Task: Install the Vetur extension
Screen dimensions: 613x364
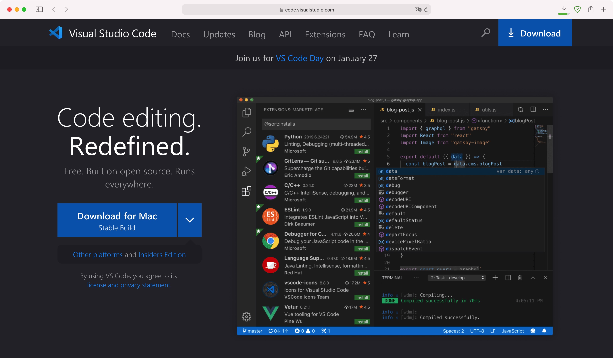Action: (x=362, y=322)
